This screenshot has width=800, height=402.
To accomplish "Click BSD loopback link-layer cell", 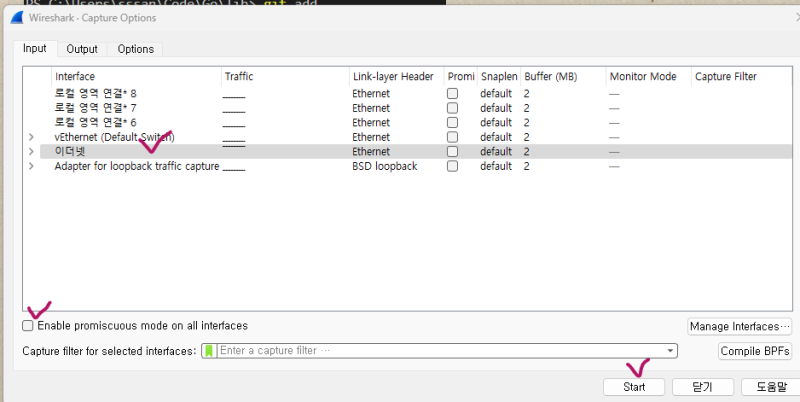I will tap(385, 166).
